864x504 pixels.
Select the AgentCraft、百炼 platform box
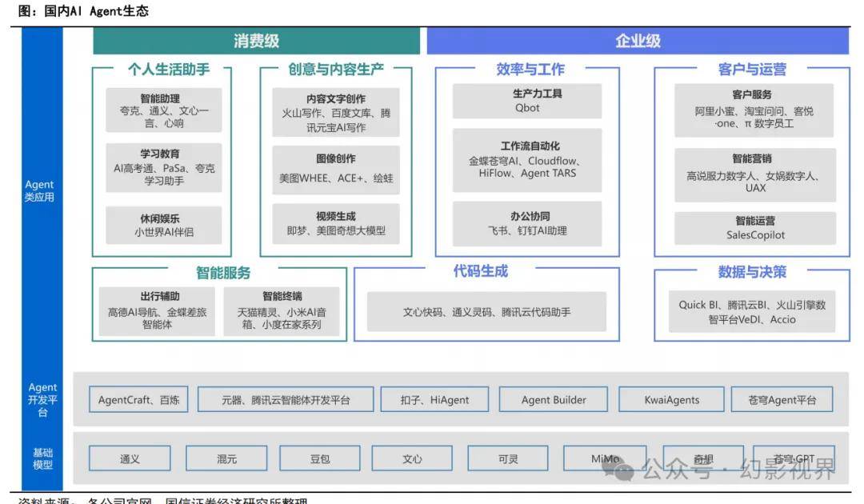138,399
